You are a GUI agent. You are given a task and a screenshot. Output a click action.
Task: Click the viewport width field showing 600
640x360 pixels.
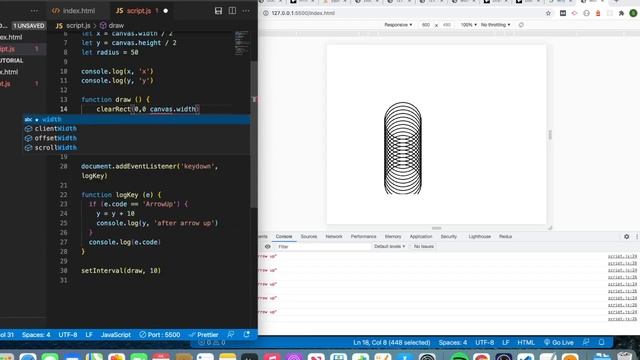(x=426, y=25)
